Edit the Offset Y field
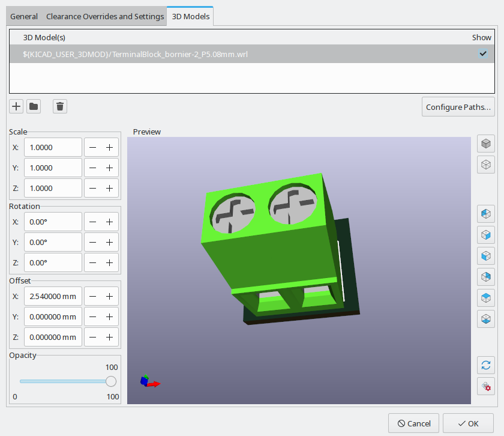This screenshot has height=436, width=504. tap(53, 317)
